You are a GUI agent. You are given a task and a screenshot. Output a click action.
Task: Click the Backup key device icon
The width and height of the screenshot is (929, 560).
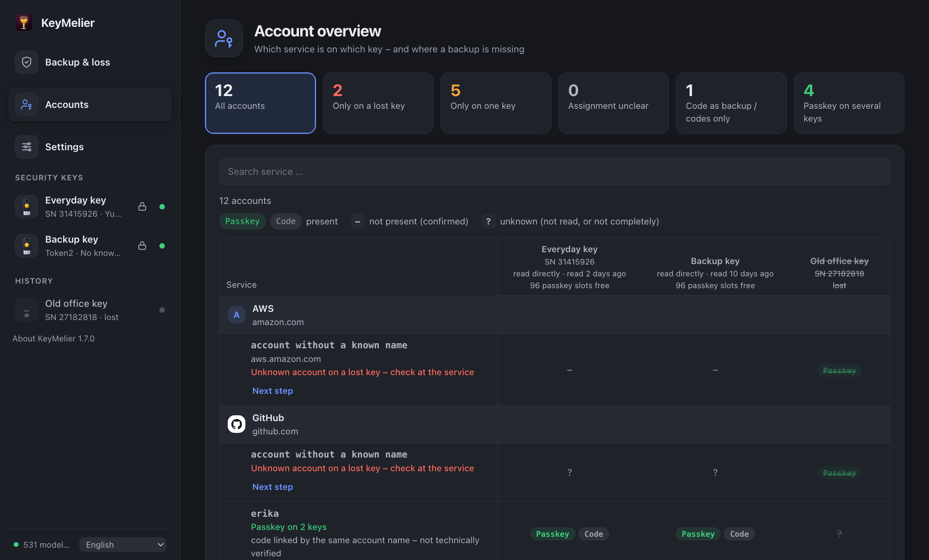coord(27,246)
